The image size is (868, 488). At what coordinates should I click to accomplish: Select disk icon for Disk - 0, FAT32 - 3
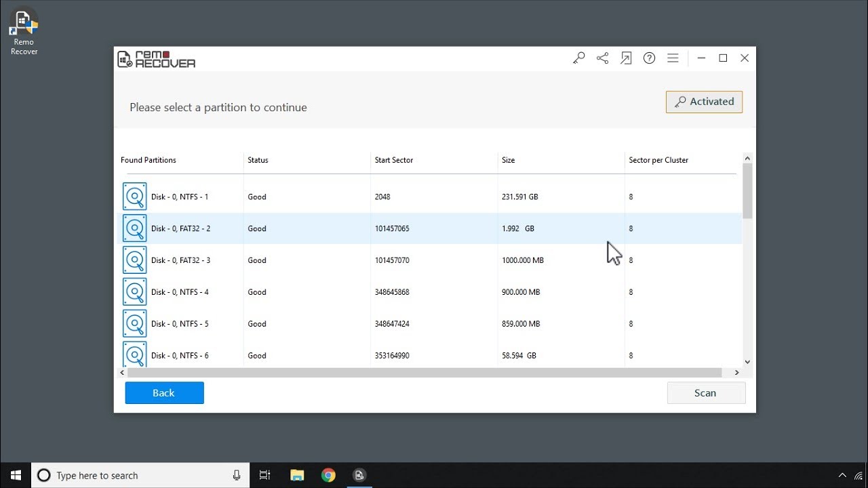(x=135, y=260)
